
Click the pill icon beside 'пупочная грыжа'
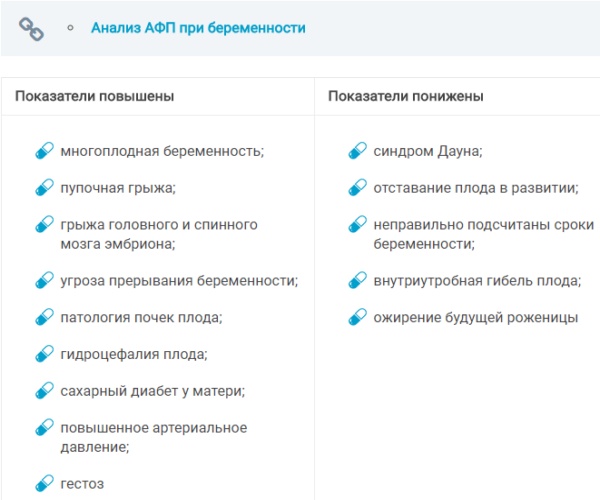pyautogui.click(x=44, y=188)
